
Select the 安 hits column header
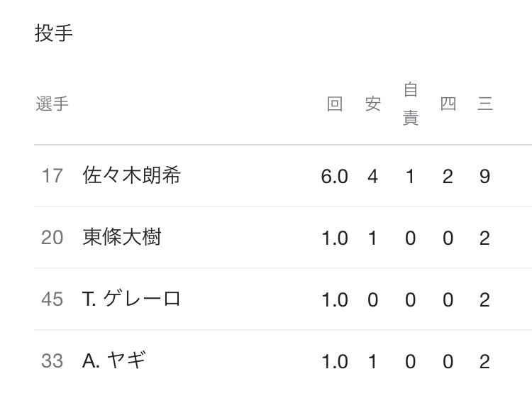[373, 104]
